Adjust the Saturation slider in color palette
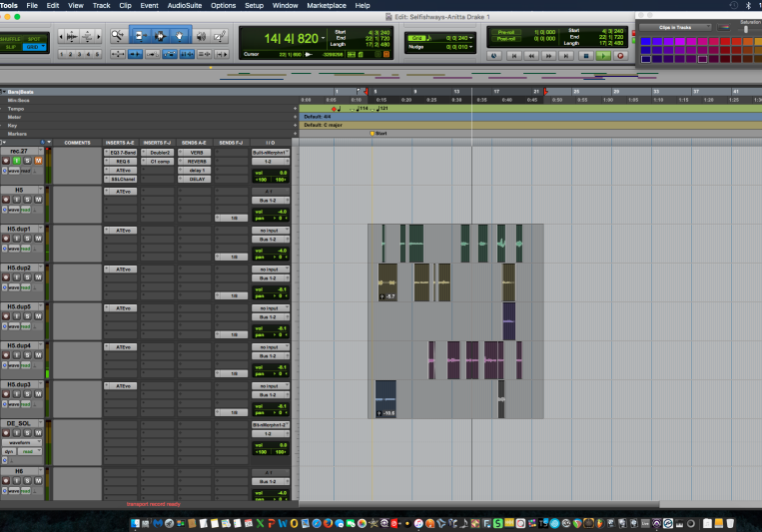 pos(746,29)
